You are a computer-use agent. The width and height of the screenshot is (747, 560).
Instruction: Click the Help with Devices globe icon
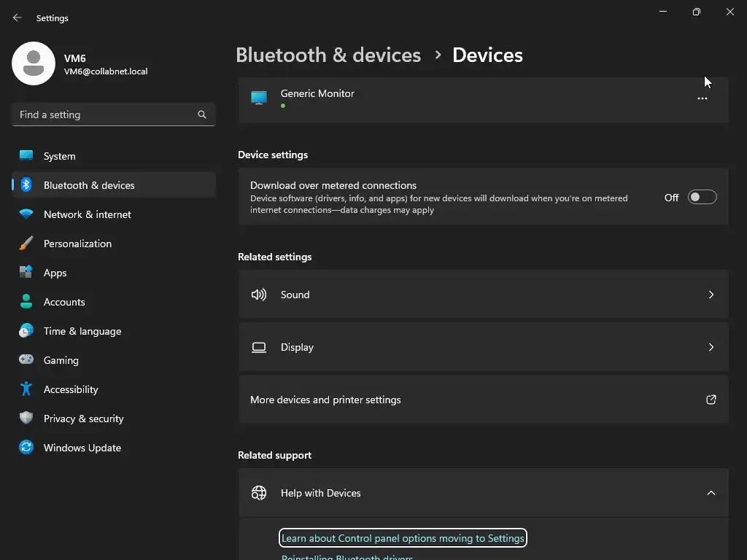(x=259, y=493)
